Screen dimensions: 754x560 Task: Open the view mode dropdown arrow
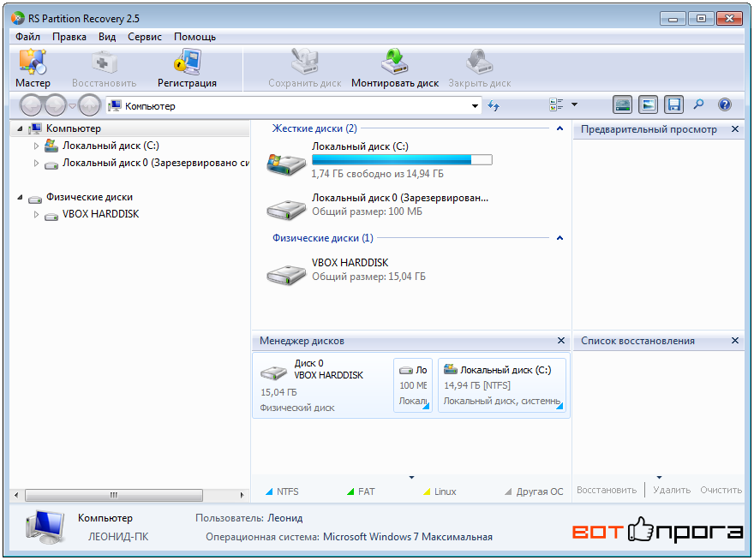574,104
